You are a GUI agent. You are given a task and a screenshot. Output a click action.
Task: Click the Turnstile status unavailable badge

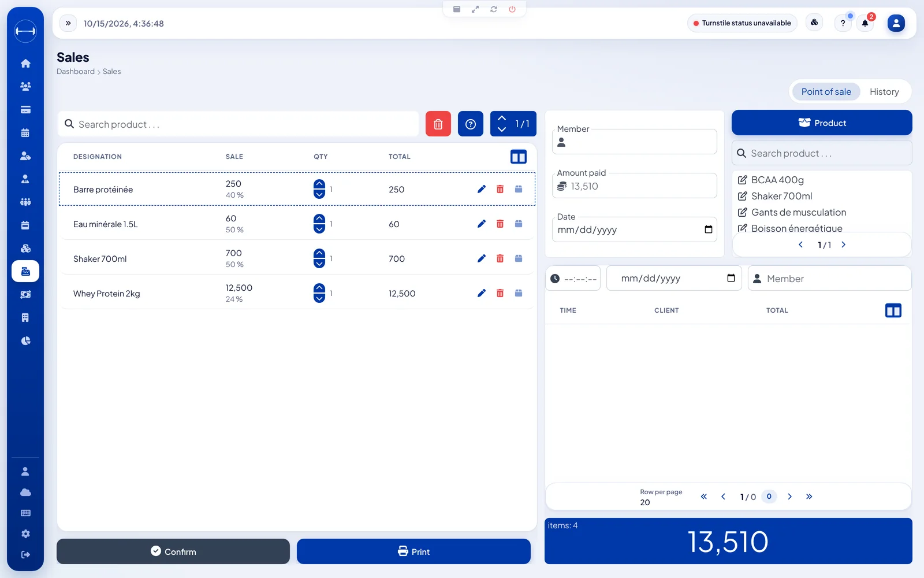742,23
